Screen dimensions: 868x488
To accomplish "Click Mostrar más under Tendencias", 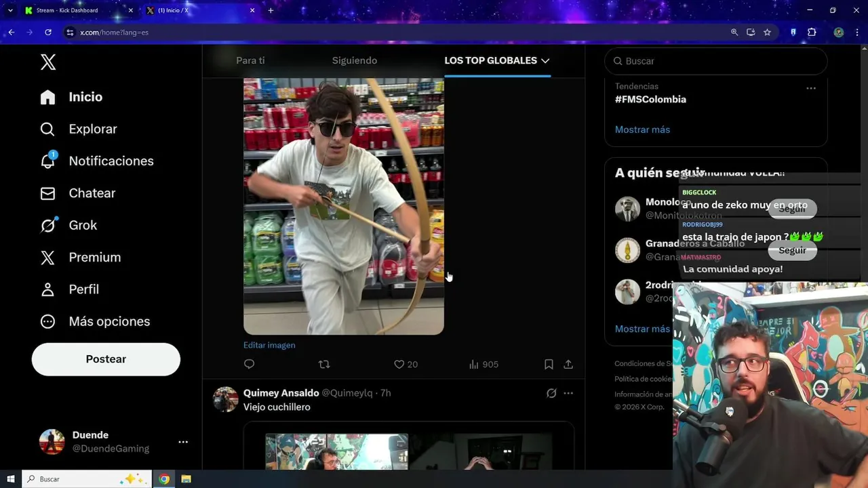I will (642, 129).
